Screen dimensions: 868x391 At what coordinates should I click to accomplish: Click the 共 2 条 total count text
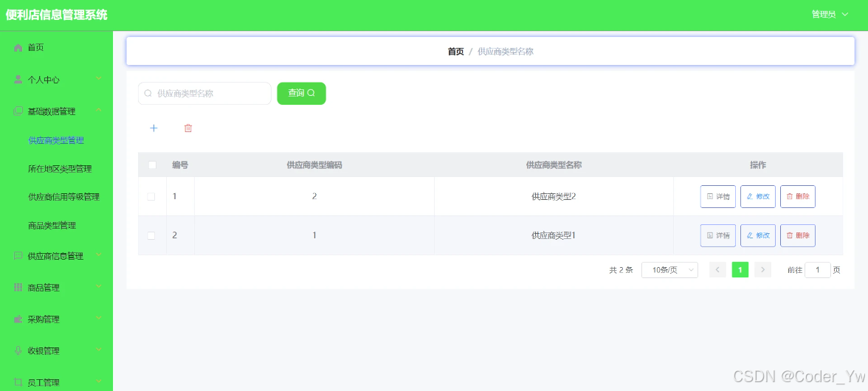[x=621, y=270]
